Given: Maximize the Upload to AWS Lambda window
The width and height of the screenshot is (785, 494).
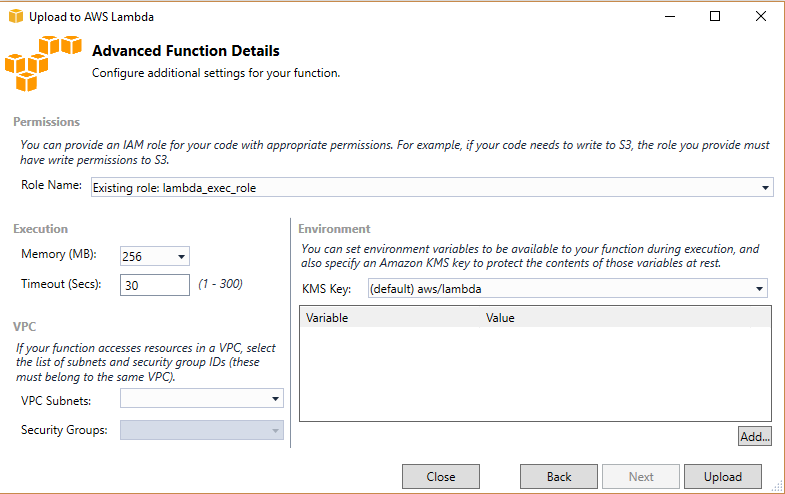Looking at the screenshot, I should tap(715, 17).
